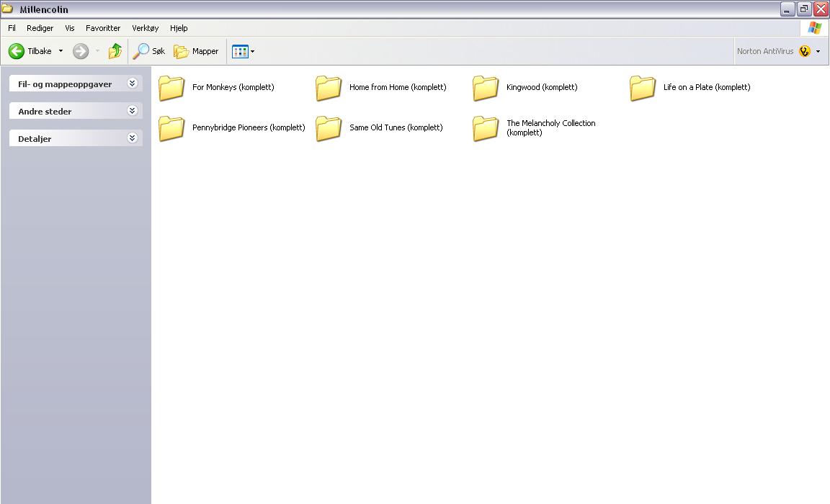Open the forward history dropdown arrow
This screenshot has height=504, width=830.
tap(97, 51)
